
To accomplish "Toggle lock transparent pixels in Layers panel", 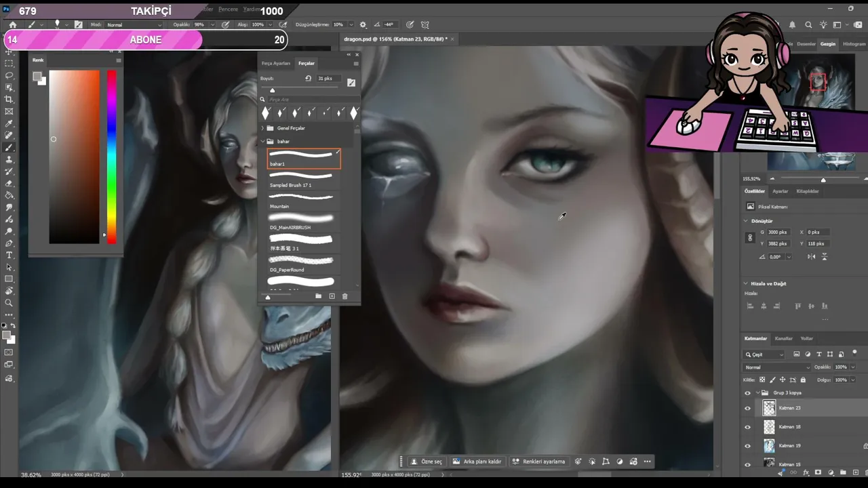I will [x=762, y=380].
